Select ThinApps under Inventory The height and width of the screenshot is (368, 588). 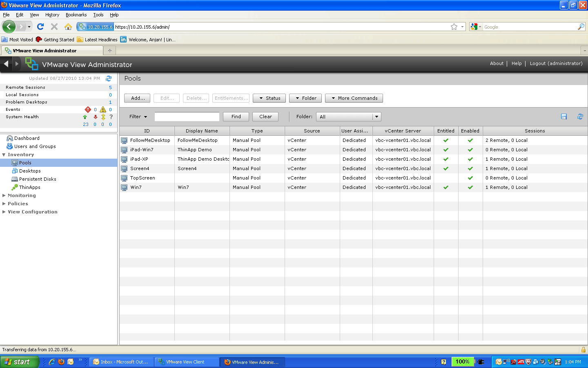tap(29, 187)
